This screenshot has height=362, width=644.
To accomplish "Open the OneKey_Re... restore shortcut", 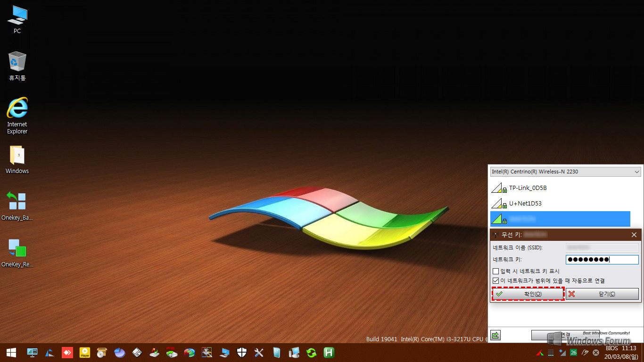I will coord(17,253).
